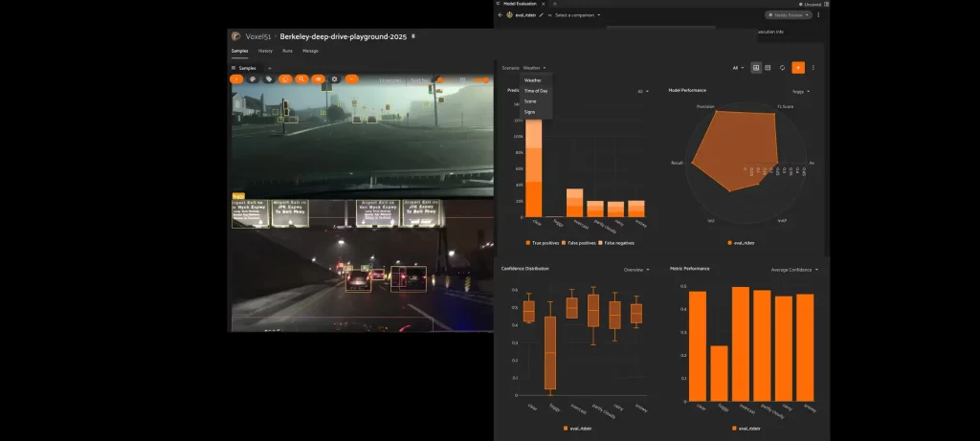The width and height of the screenshot is (980, 441).
Task: Click the color scheme palette icon
Action: point(253,79)
